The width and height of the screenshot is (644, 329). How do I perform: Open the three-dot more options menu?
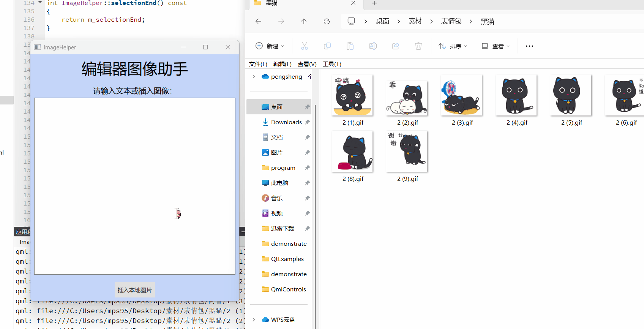(x=529, y=46)
